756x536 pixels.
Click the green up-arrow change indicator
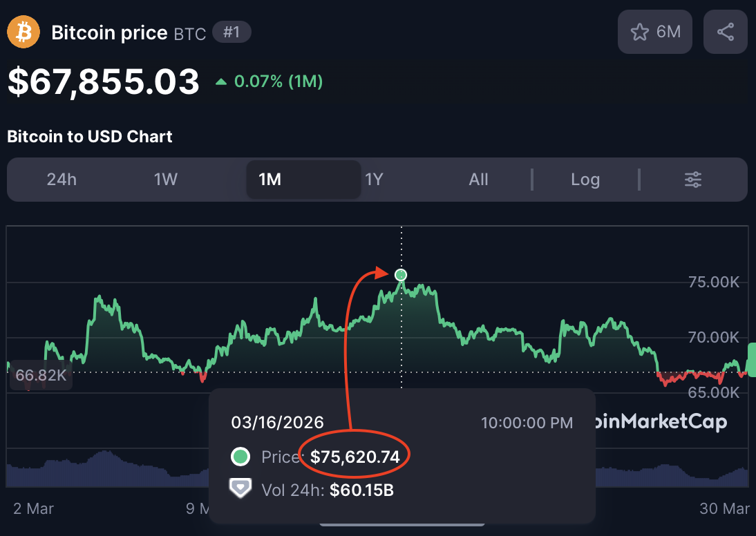click(x=221, y=82)
